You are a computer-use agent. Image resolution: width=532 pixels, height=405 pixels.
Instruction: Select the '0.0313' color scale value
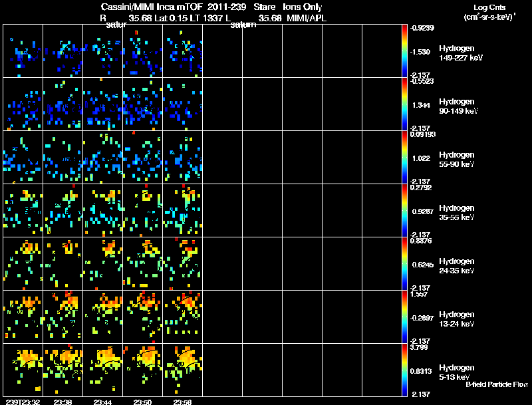point(421,372)
